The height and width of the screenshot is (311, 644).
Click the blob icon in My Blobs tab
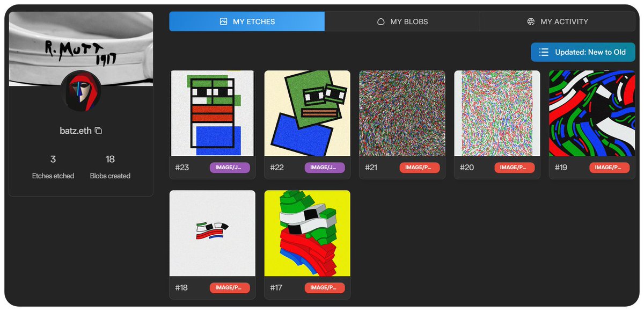pos(381,22)
